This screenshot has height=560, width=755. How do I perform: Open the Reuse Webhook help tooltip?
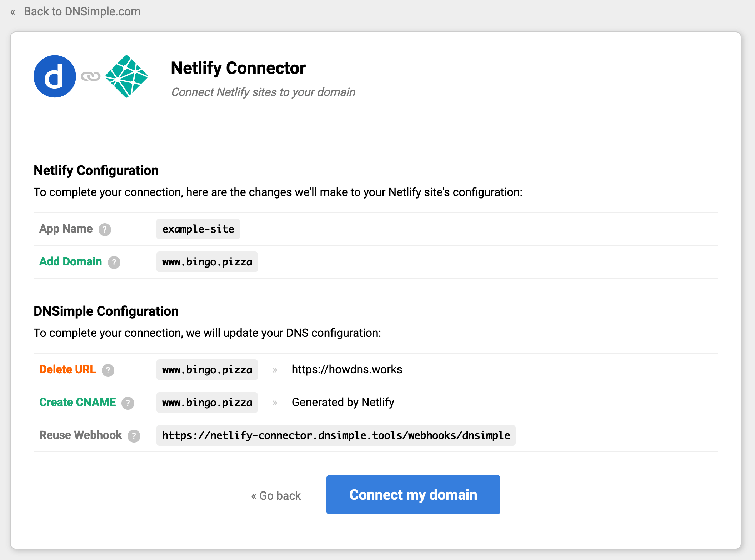(x=134, y=436)
